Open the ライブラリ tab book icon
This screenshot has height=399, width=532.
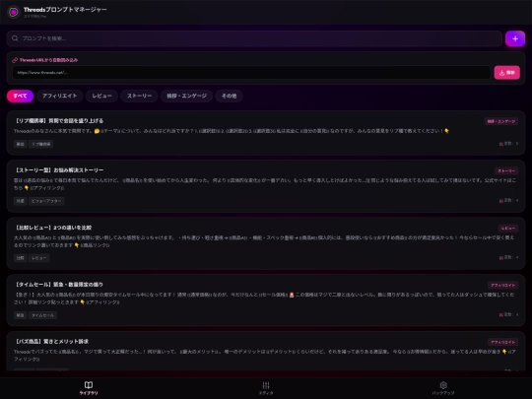89,385
